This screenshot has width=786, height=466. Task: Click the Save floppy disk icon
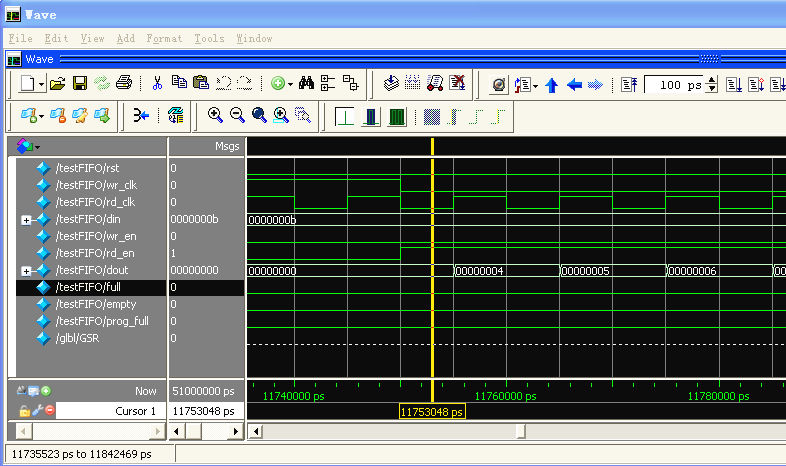point(79,84)
